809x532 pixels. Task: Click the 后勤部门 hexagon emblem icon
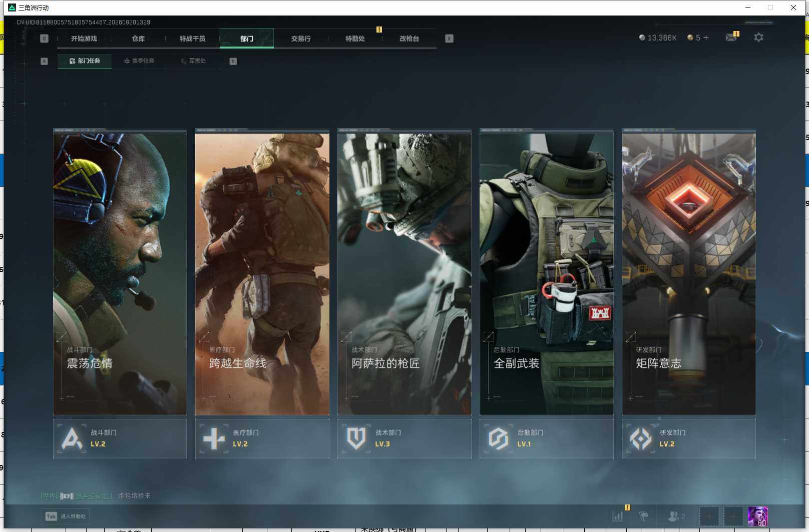point(498,438)
